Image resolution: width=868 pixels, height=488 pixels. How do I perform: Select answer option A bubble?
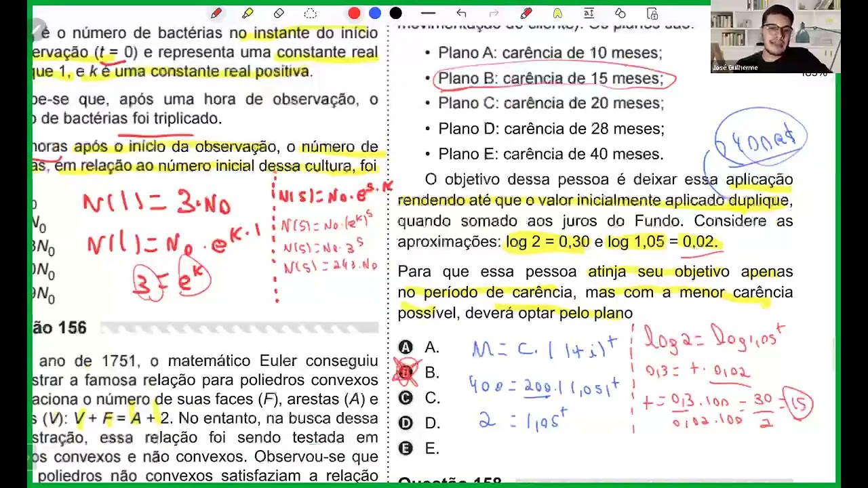[406, 347]
